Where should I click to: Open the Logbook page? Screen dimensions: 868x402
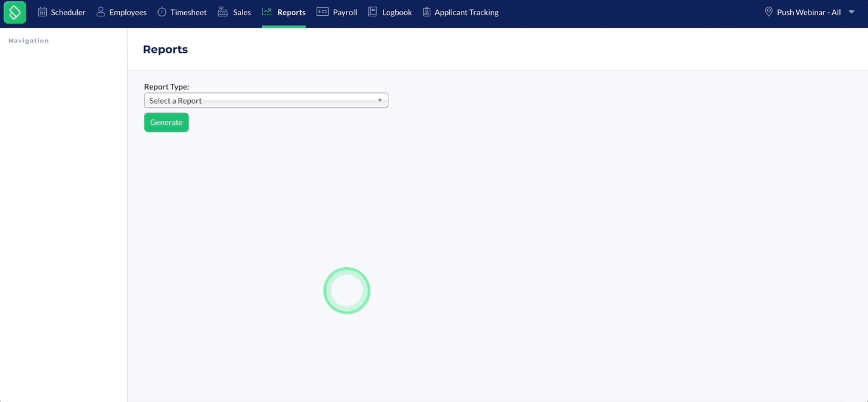click(390, 12)
